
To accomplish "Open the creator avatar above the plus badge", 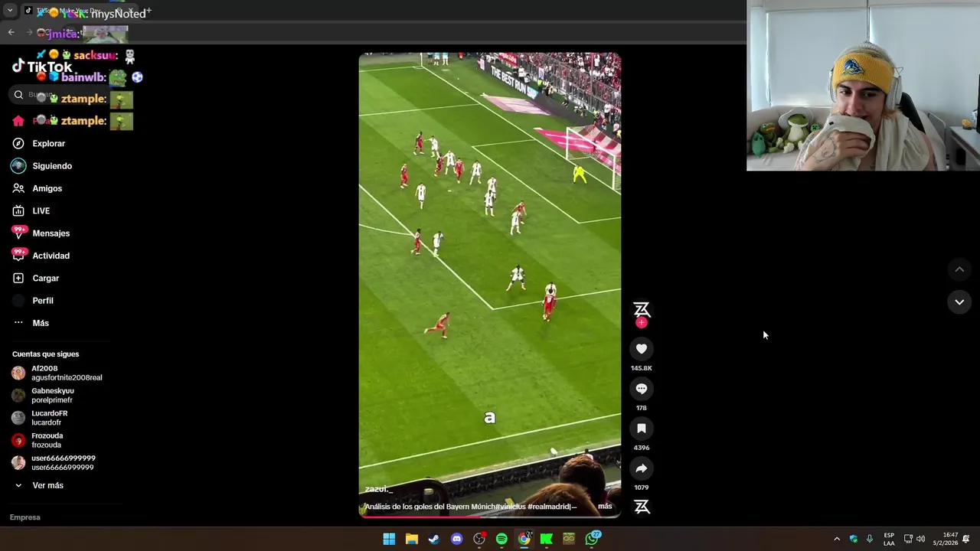I will tap(642, 309).
